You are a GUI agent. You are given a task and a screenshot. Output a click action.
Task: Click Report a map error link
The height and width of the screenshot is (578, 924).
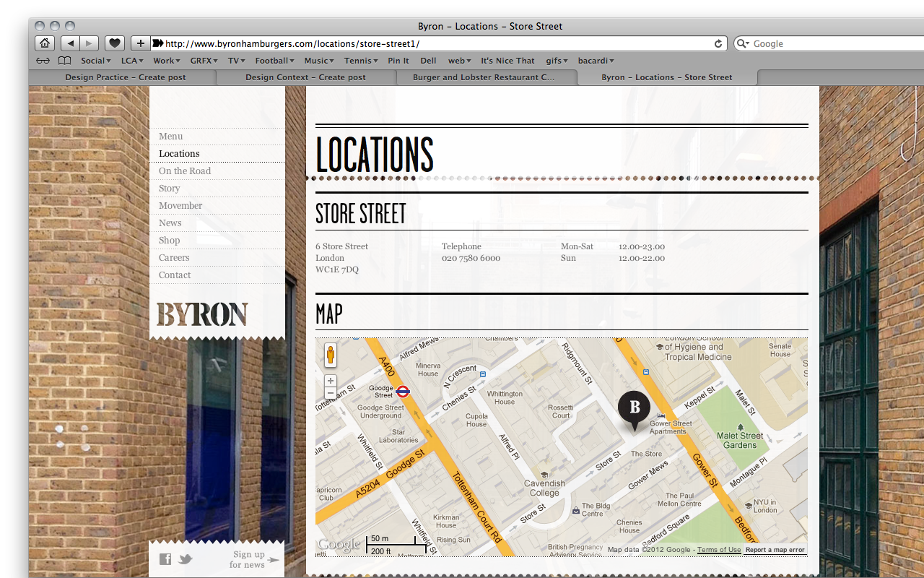tap(775, 550)
